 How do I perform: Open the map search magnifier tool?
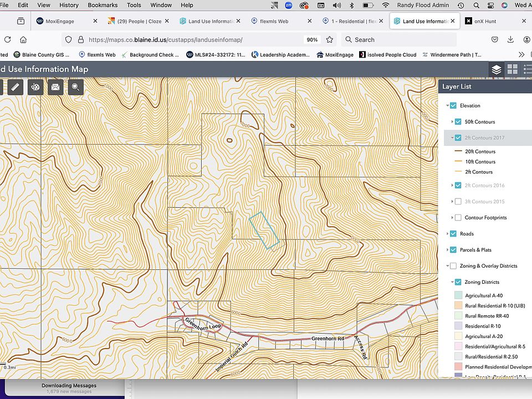tap(76, 88)
